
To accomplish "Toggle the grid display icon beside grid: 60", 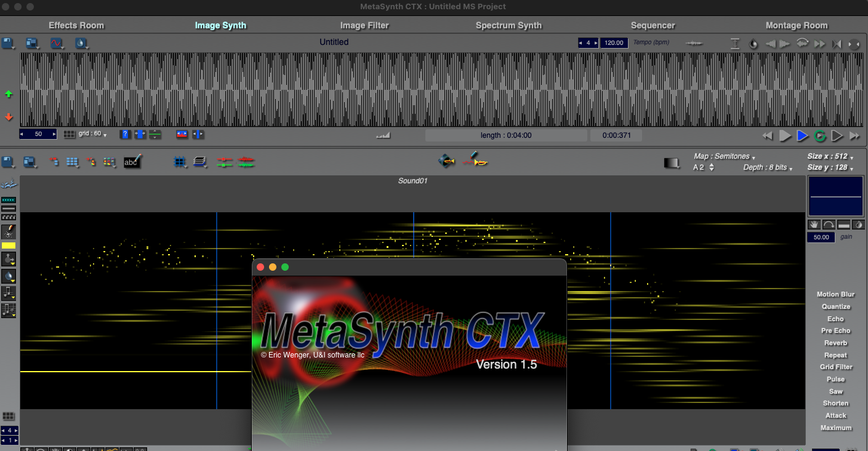I will 70,134.
